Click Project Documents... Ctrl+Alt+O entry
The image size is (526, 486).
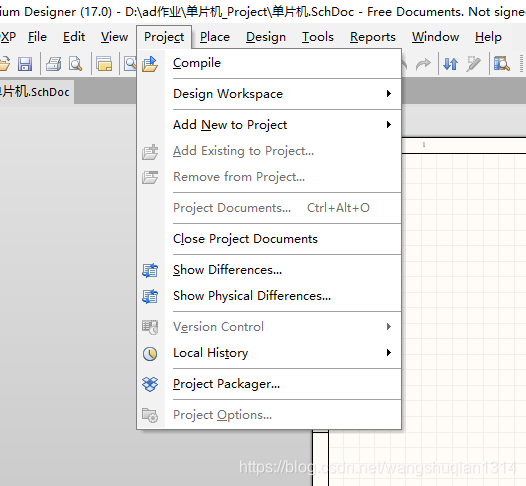tap(269, 208)
